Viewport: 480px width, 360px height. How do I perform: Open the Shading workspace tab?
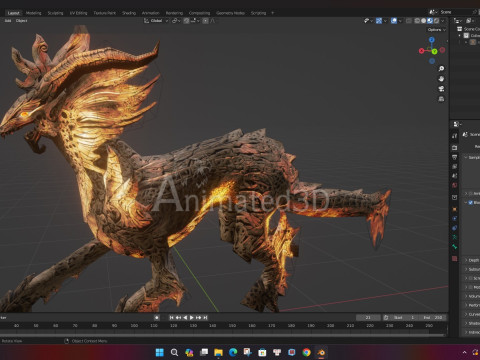pos(129,13)
